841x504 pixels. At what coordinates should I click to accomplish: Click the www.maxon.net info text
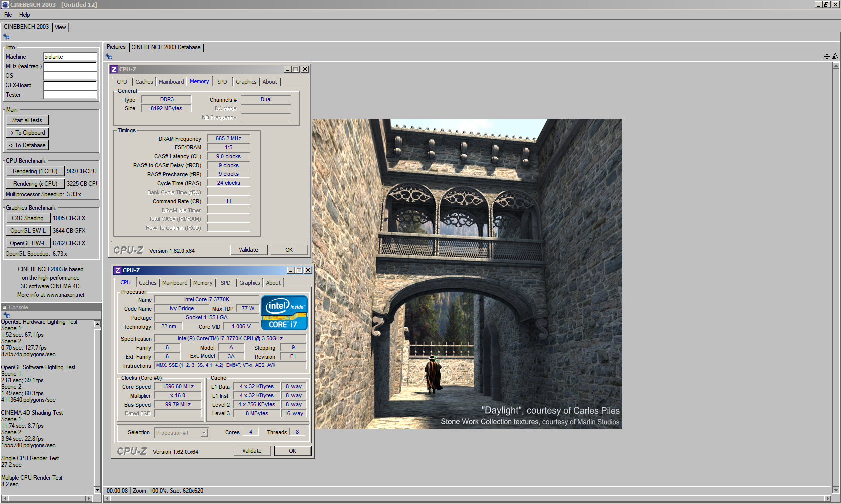[65, 295]
